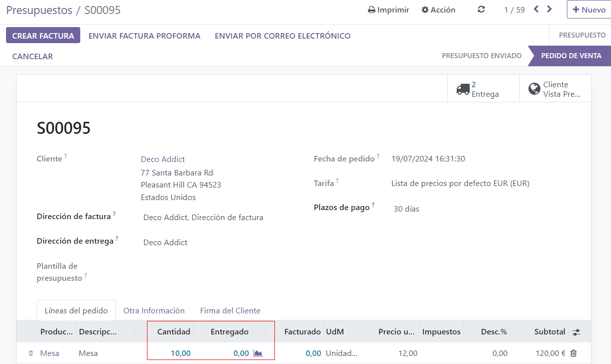This screenshot has width=611, height=364.
Task: Open the Deco Addict customer link
Action: pos(163,158)
